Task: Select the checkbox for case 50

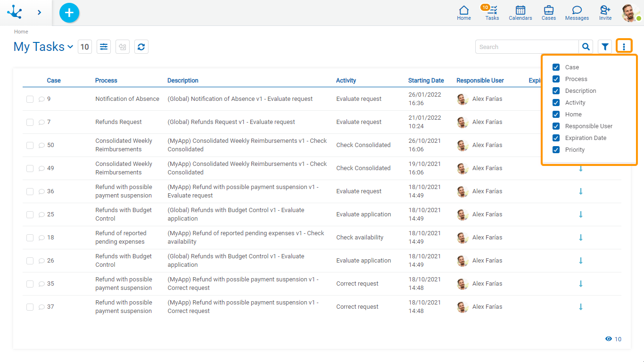Action: [x=30, y=145]
